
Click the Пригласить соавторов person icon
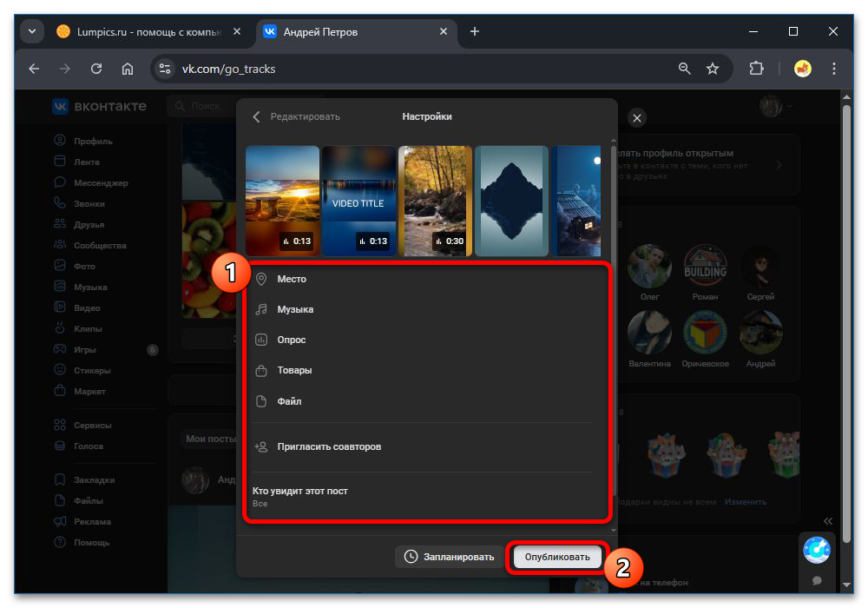coord(261,446)
